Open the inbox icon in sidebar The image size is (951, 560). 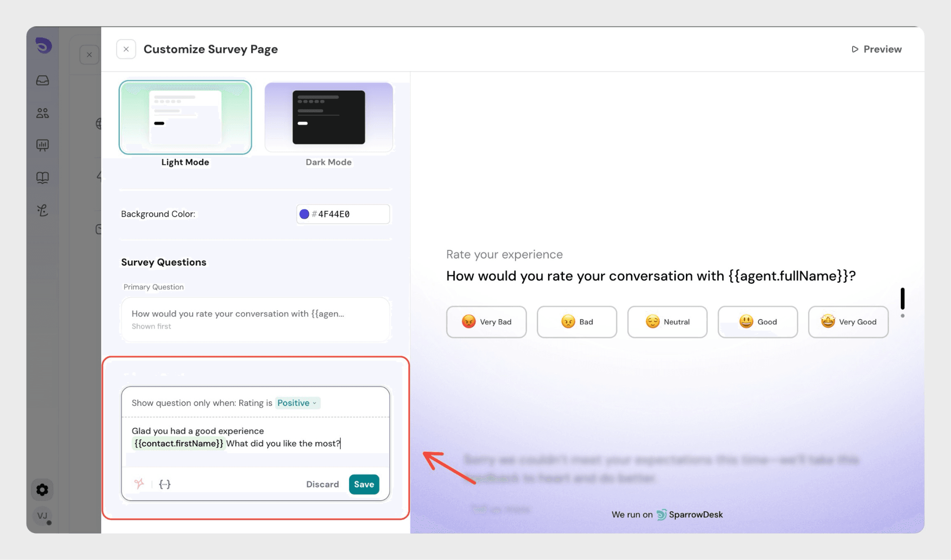pyautogui.click(x=43, y=80)
